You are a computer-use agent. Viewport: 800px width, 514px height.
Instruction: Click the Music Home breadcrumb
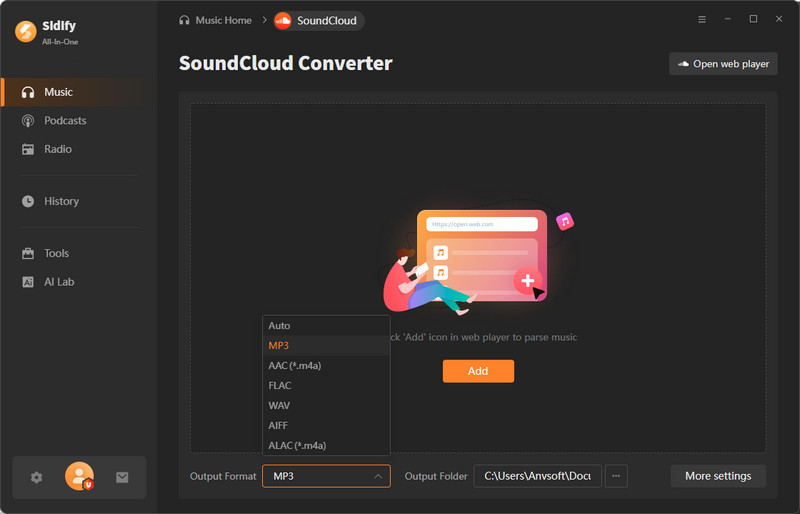(215, 20)
